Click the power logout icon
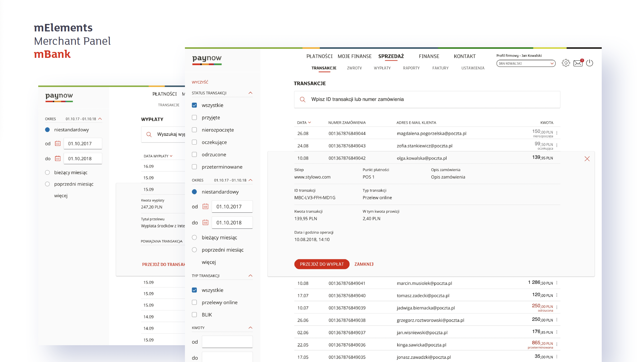The height and width of the screenshot is (362, 644). point(590,63)
